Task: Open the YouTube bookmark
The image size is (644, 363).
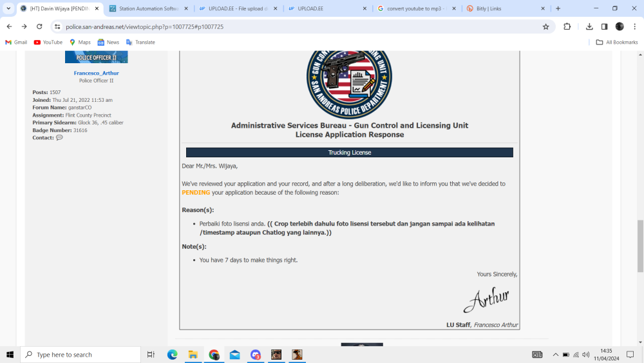Action: (x=48, y=43)
